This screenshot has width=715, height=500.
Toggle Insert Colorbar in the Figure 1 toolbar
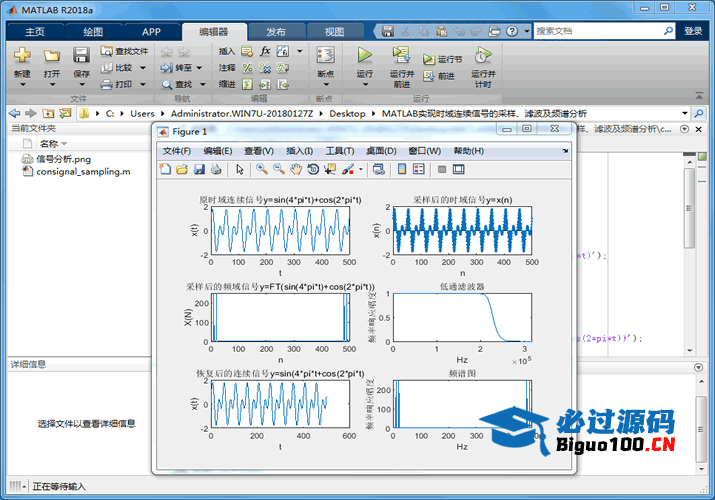coord(402,170)
